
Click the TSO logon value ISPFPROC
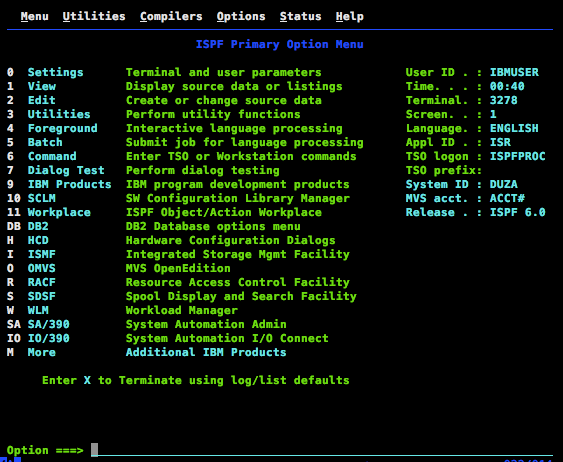(x=518, y=156)
